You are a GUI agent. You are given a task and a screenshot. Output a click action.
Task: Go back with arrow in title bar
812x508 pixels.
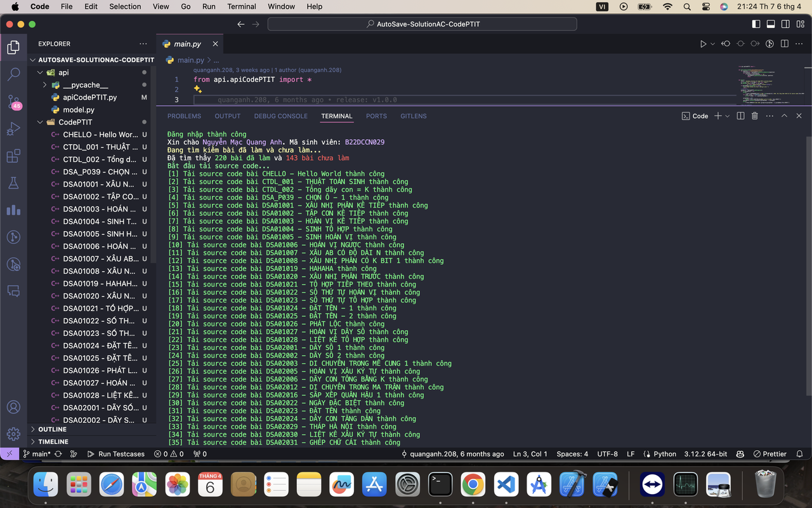click(x=241, y=24)
